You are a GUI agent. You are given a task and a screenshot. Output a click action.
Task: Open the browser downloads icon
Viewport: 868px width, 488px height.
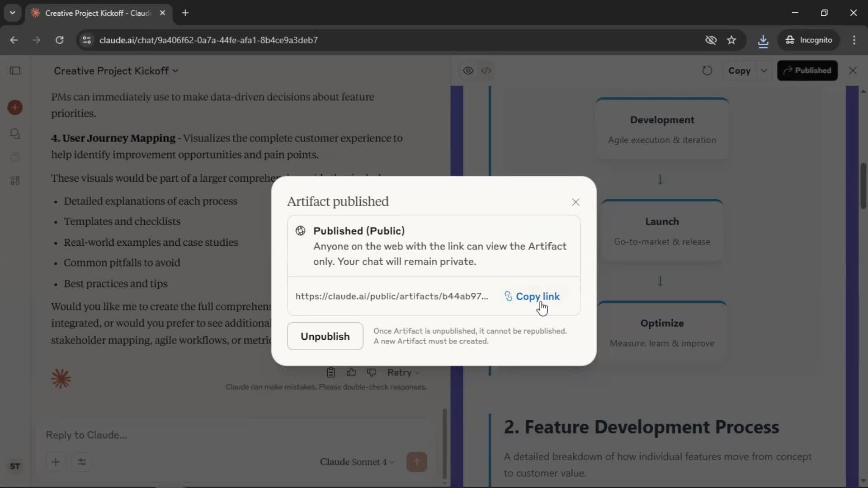[763, 40]
